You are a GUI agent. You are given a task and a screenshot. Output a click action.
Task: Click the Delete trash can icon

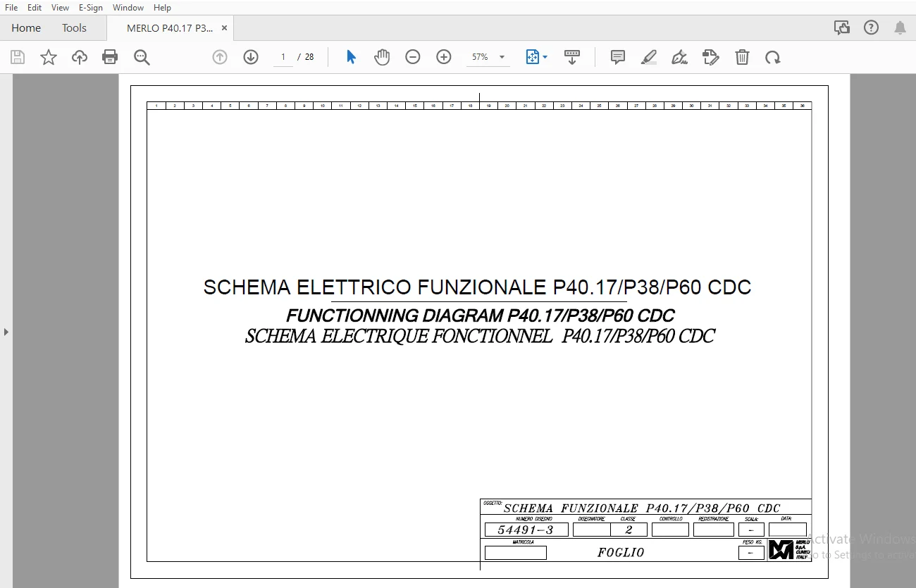pyautogui.click(x=742, y=57)
